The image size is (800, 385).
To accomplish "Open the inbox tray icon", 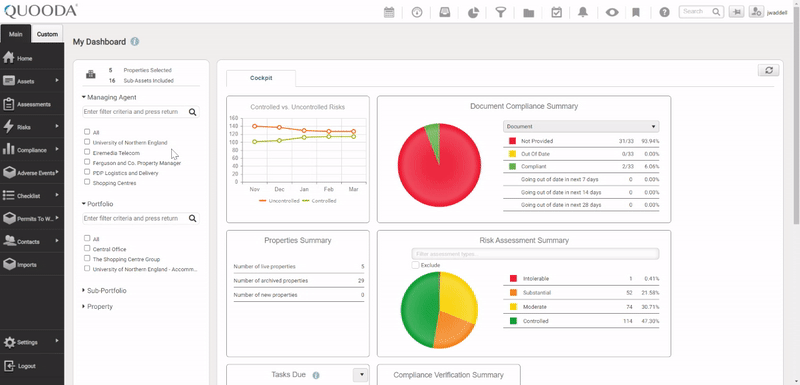I will [x=445, y=12].
